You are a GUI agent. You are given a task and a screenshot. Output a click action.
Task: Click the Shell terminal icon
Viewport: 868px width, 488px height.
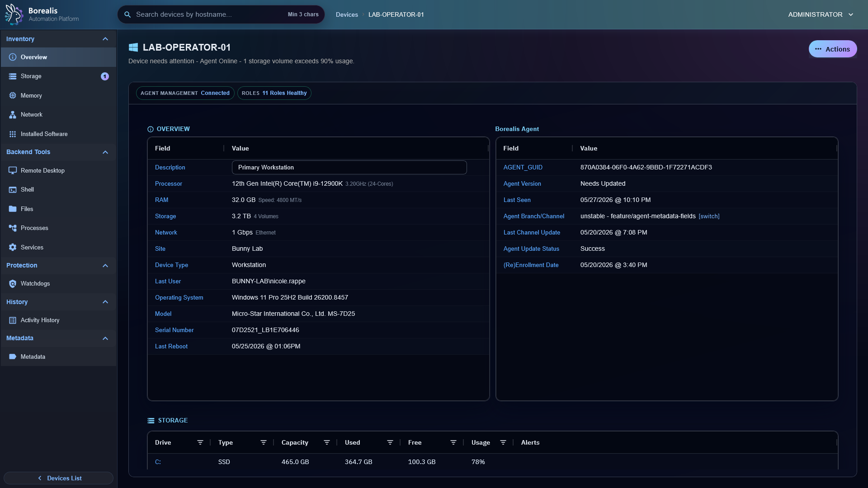pyautogui.click(x=13, y=190)
